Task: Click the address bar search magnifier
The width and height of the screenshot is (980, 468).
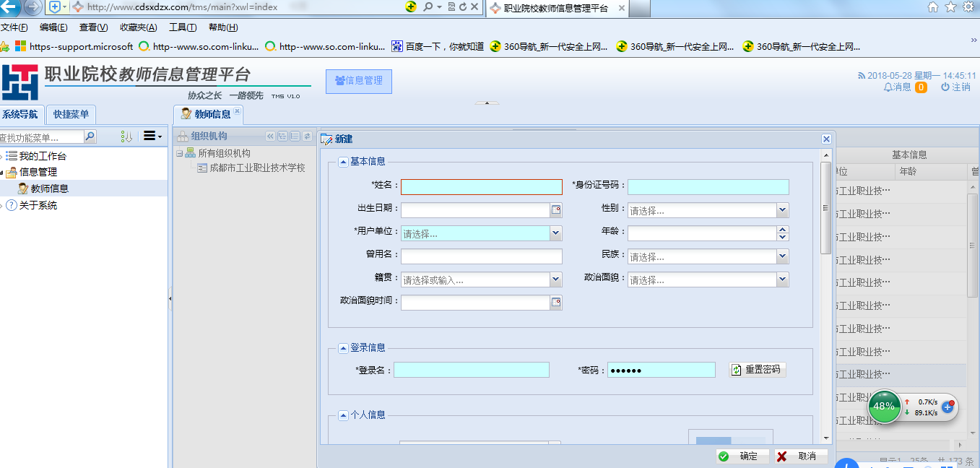Action: (428, 7)
